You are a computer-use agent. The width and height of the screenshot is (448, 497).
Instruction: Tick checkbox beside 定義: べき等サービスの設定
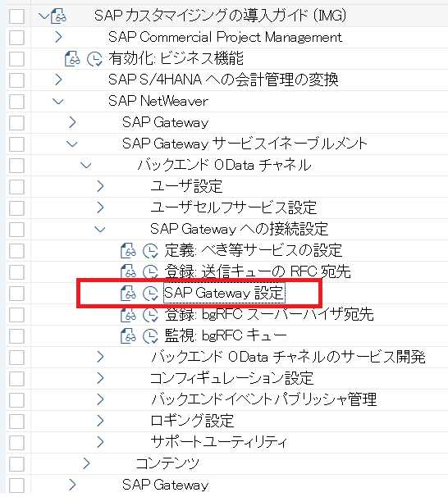point(16,251)
